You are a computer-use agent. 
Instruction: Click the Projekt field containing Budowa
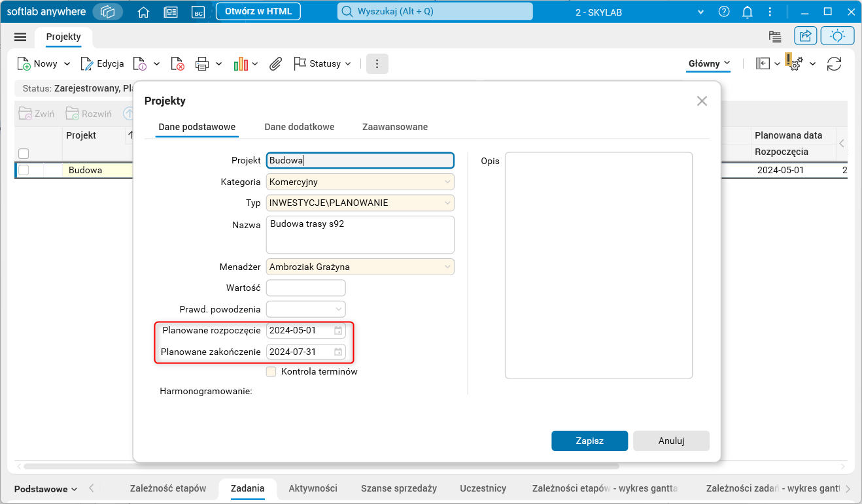pyautogui.click(x=360, y=160)
